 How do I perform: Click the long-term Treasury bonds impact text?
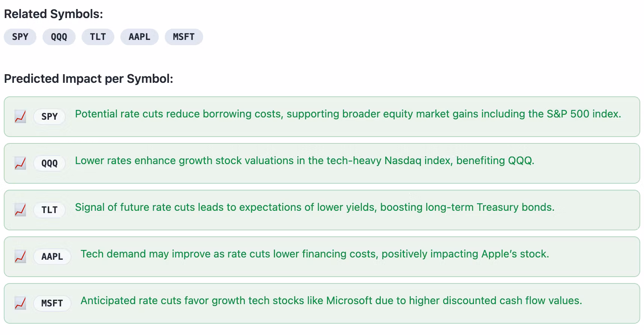[x=315, y=207]
